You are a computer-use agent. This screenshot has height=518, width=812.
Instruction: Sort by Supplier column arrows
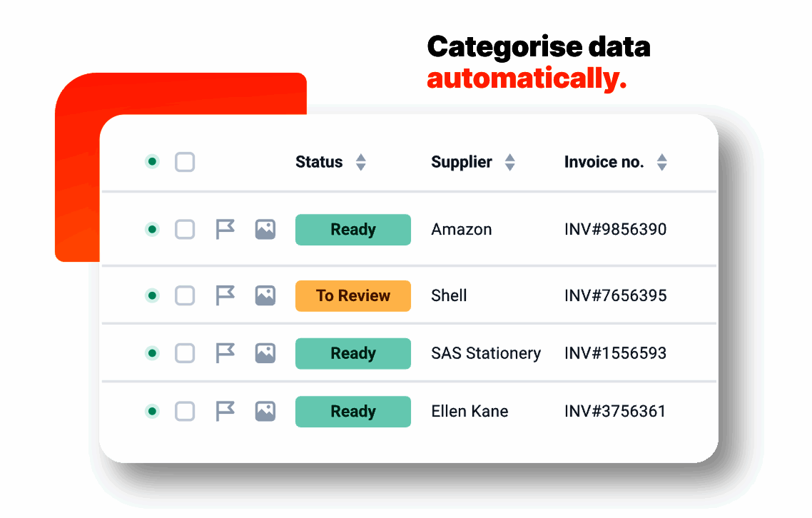[509, 163]
